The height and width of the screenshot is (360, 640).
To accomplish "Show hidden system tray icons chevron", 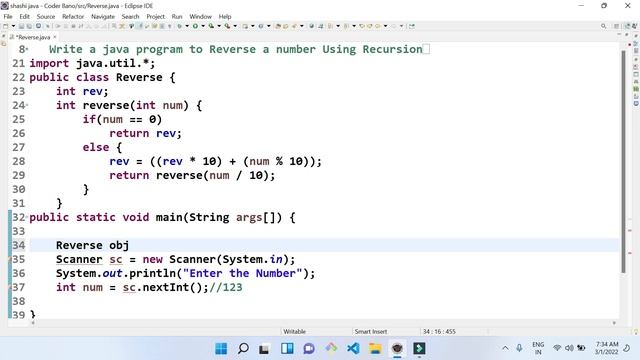I will tap(505, 348).
